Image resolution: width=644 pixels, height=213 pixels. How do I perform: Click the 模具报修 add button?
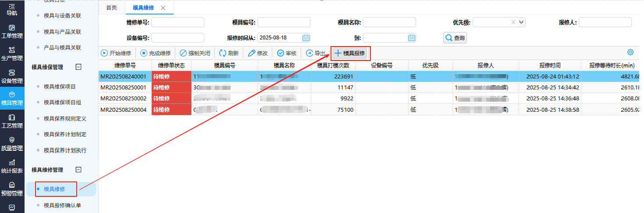pyautogui.click(x=350, y=53)
